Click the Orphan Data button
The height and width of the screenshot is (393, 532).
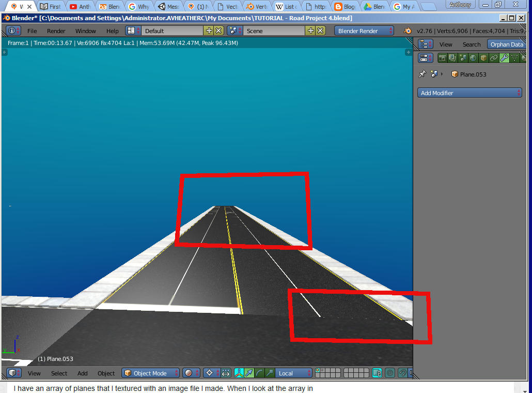[x=507, y=44]
